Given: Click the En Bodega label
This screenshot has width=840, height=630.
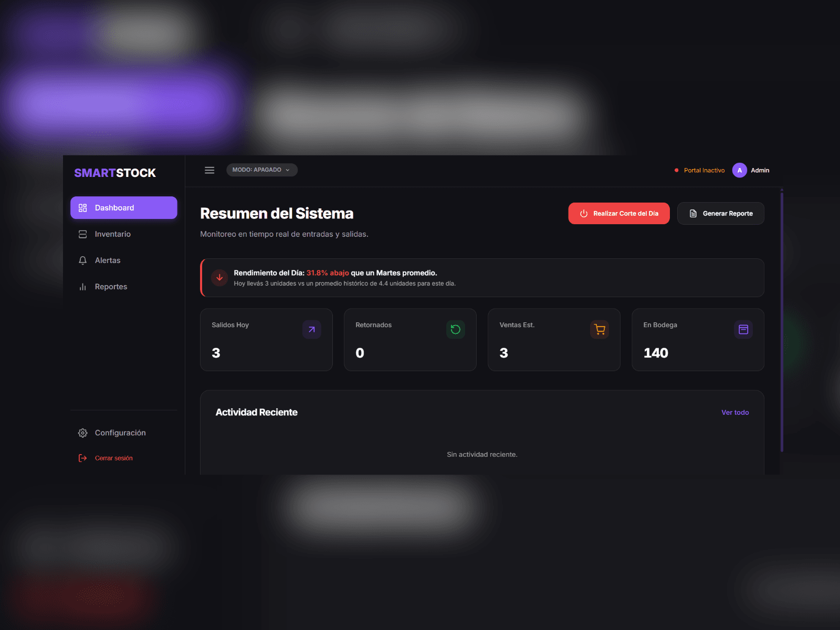Looking at the screenshot, I should (x=660, y=325).
